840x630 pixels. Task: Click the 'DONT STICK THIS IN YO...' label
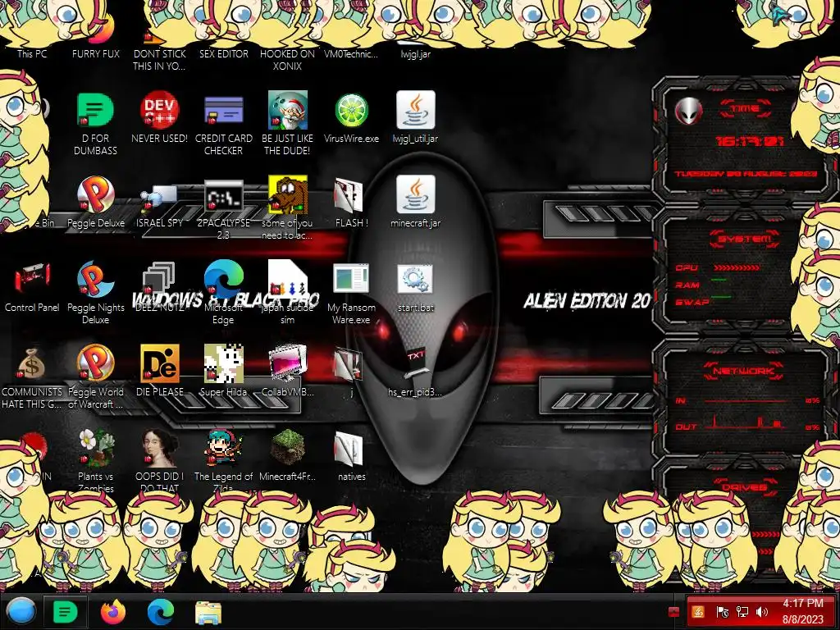(159, 60)
